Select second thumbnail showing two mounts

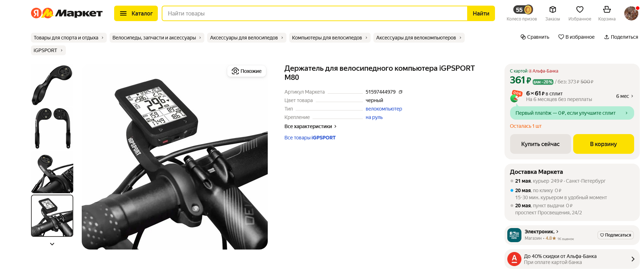[52, 128]
